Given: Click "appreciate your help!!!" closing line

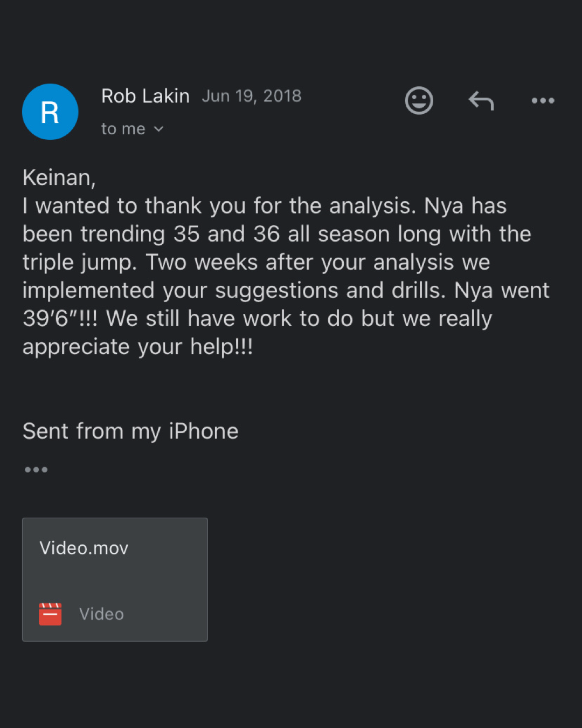Looking at the screenshot, I should point(137,346).
